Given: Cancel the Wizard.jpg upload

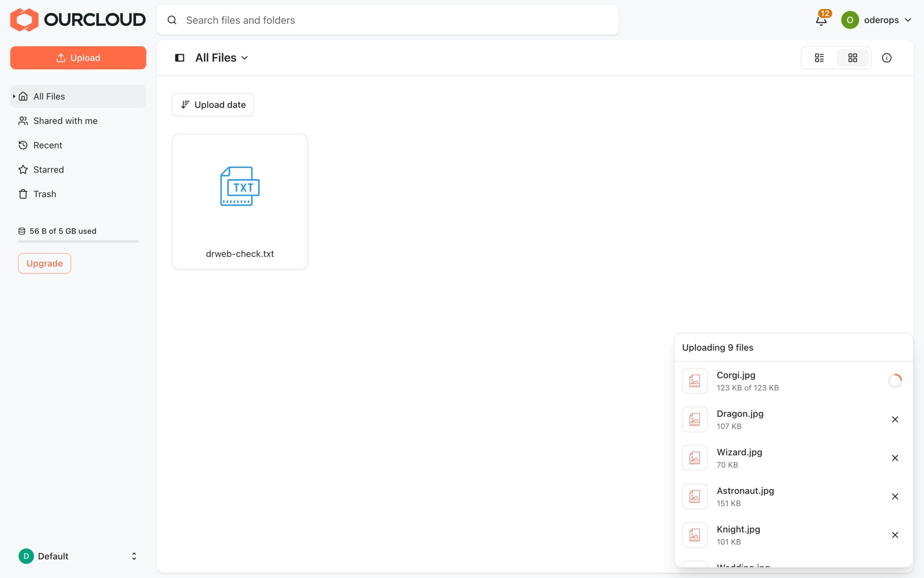Looking at the screenshot, I should [x=895, y=458].
